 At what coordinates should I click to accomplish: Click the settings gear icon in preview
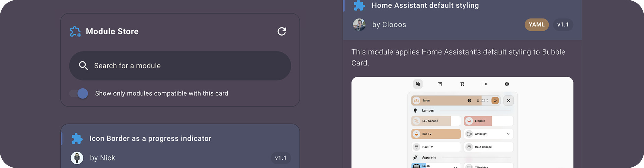tap(507, 84)
